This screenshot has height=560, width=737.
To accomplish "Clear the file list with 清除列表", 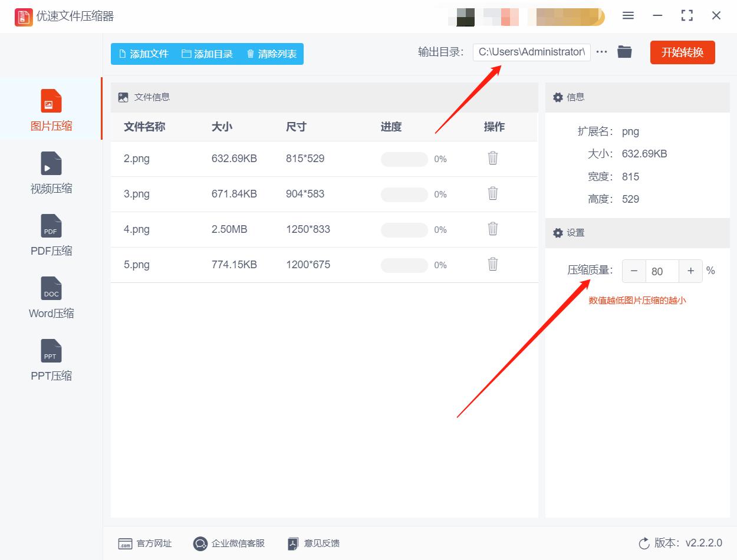I will pos(271,54).
